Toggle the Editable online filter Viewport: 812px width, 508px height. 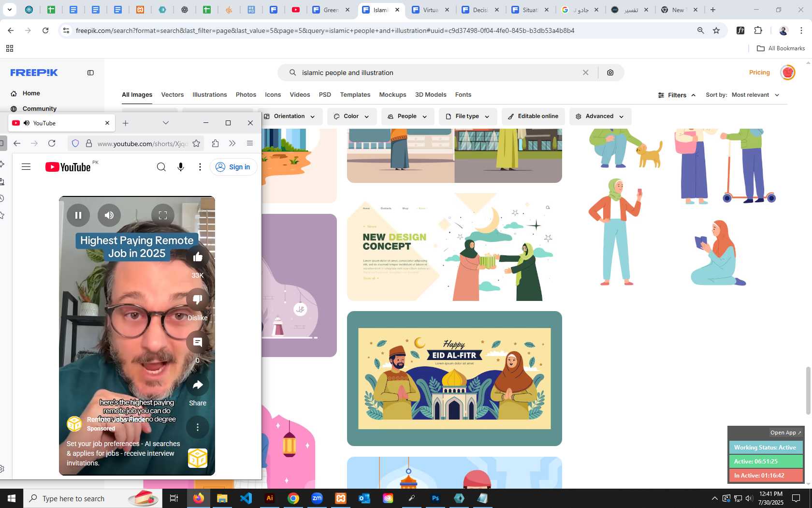(533, 117)
